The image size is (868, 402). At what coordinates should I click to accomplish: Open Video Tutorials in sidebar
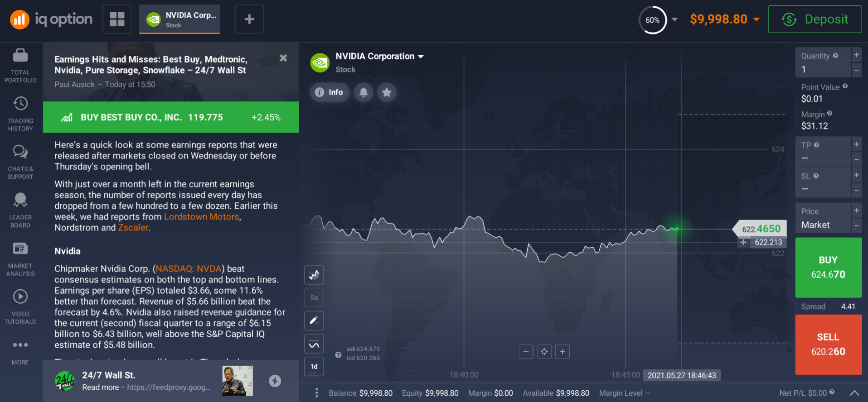(x=20, y=307)
